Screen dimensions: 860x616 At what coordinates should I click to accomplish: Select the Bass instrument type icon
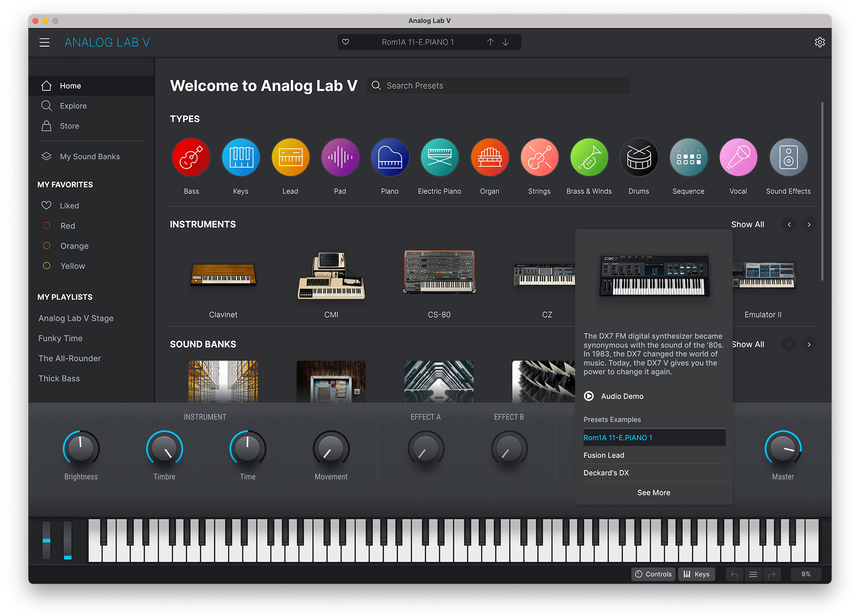191,157
